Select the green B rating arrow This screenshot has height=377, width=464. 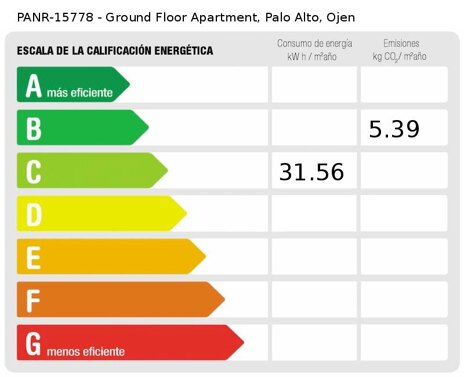[x=83, y=127]
